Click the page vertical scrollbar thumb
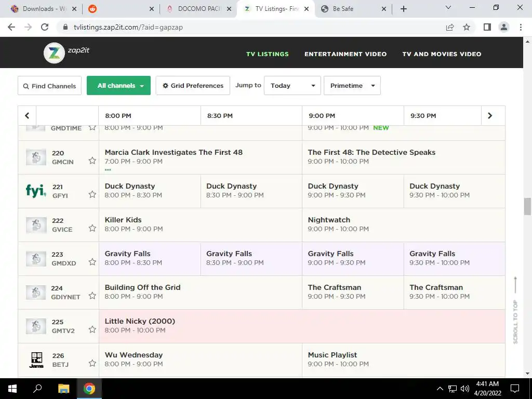This screenshot has height=399, width=532. 527,206
